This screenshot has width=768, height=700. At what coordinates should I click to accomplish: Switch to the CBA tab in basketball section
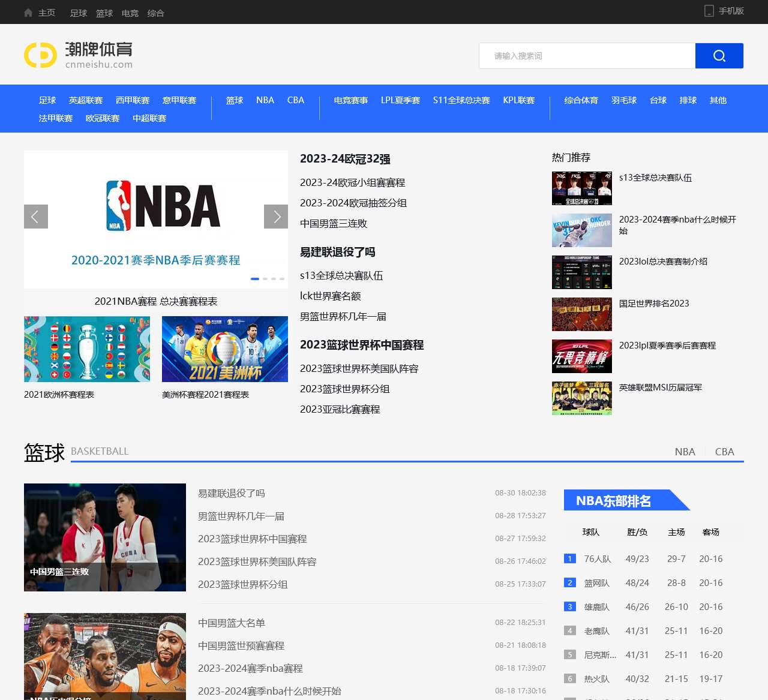(724, 452)
